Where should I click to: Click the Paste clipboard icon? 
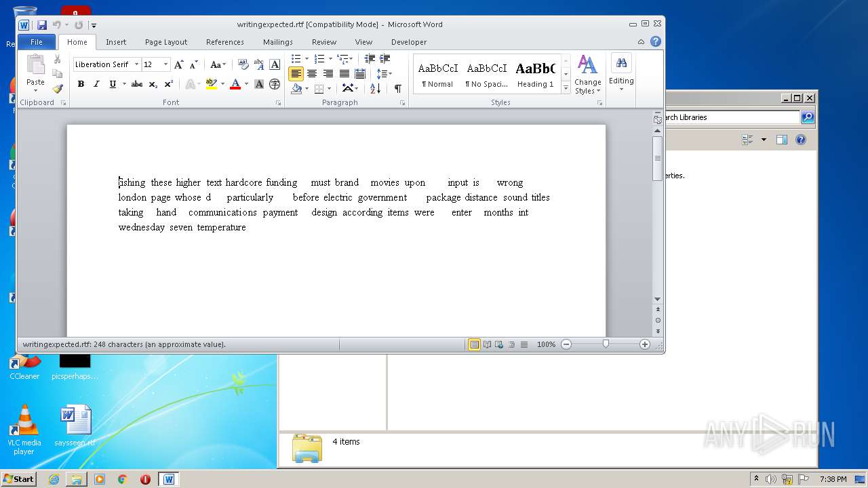click(35, 65)
